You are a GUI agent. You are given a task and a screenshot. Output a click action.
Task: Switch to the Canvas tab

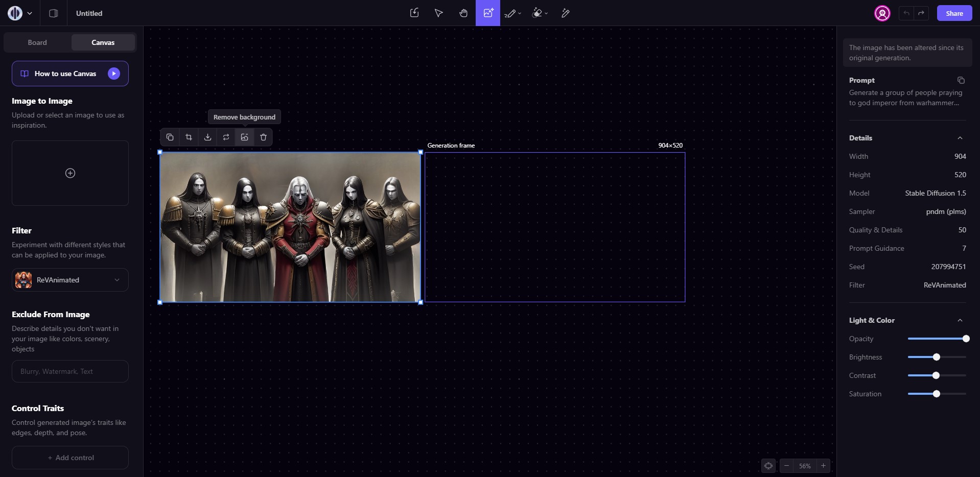click(103, 42)
